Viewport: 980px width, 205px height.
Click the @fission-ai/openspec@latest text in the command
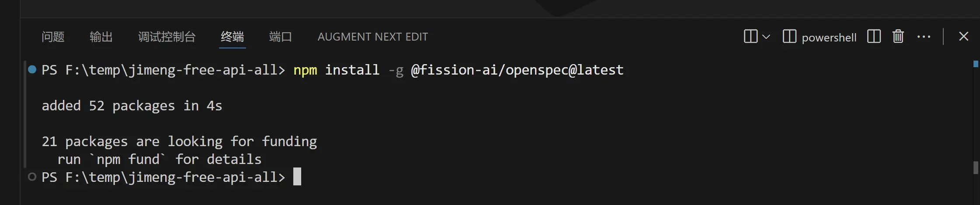tap(517, 70)
